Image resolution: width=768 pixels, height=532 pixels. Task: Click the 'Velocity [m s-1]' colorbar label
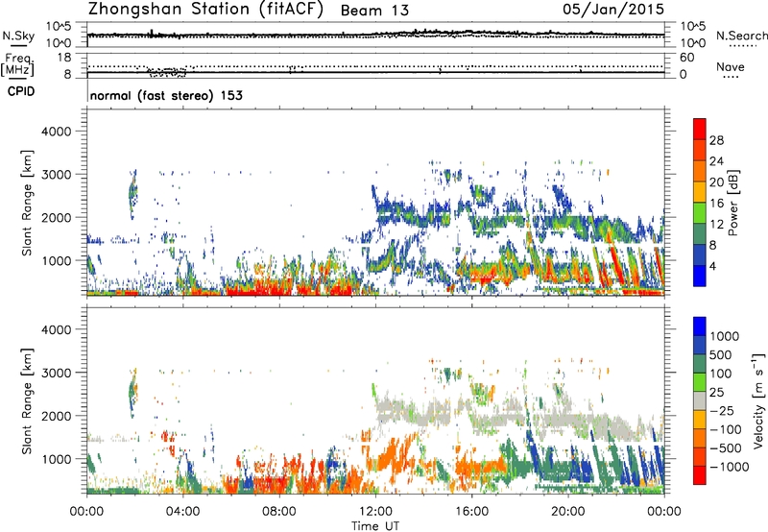758,400
